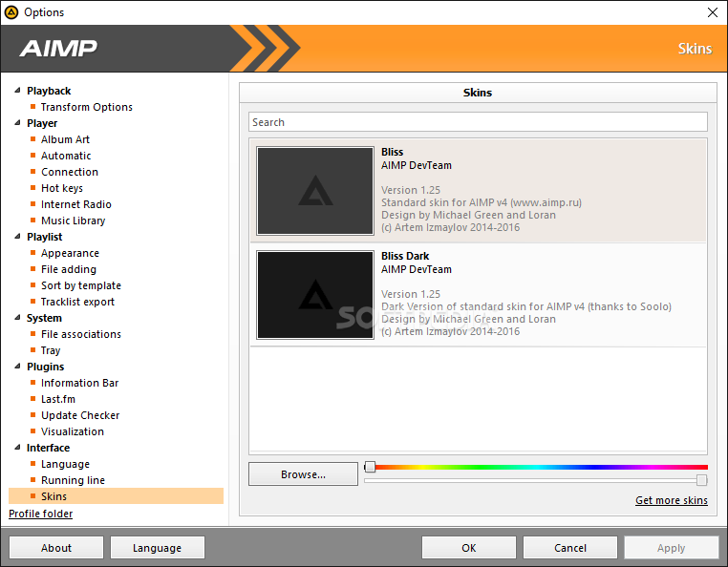Open Update Checker settings
This screenshot has height=567, width=728.
[80, 416]
